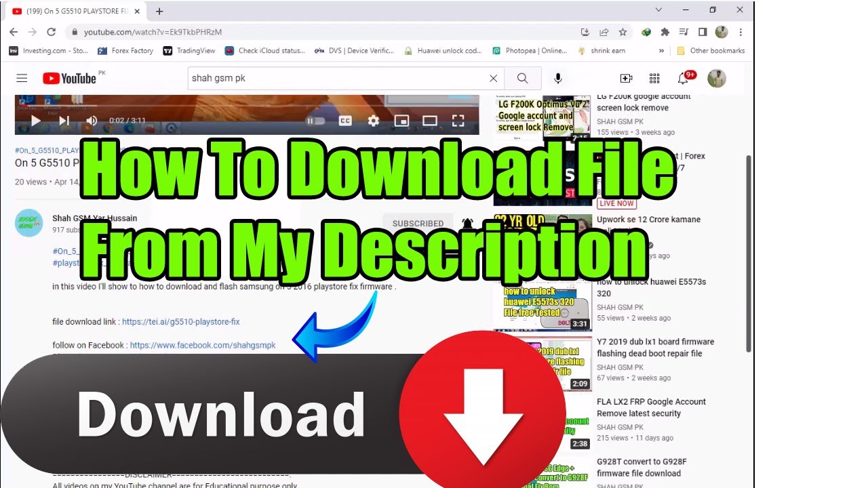
Task: Open the Check iCloud status bookmark
Action: tap(265, 51)
